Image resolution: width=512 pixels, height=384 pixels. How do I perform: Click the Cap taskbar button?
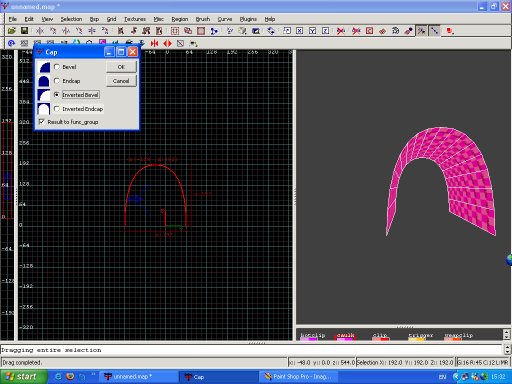(219, 377)
